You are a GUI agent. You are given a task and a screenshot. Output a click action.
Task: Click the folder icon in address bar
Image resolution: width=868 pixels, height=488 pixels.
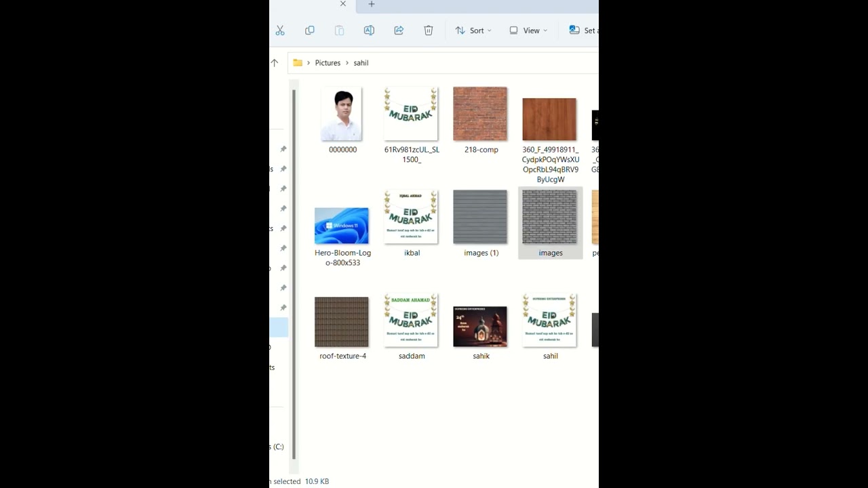tap(298, 62)
